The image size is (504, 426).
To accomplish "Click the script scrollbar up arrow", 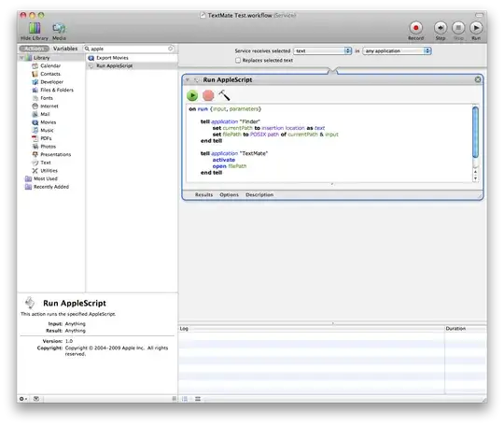I will 475,172.
